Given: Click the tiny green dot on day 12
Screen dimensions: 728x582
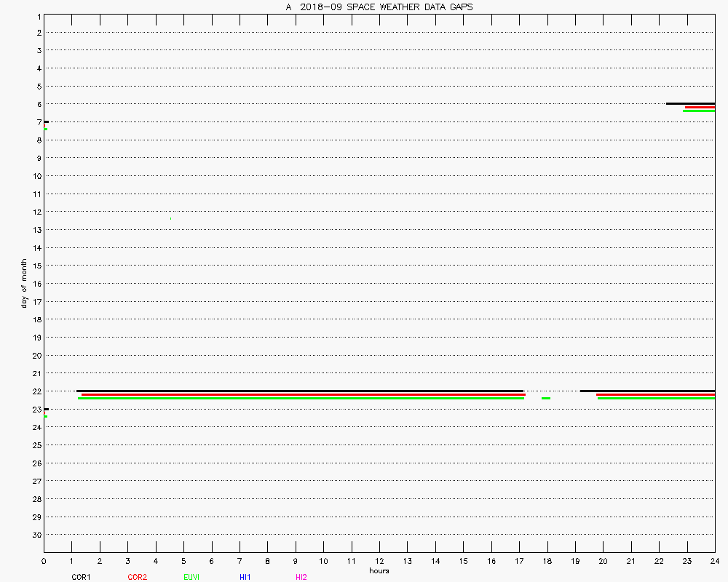Looking at the screenshot, I should coord(170,218).
